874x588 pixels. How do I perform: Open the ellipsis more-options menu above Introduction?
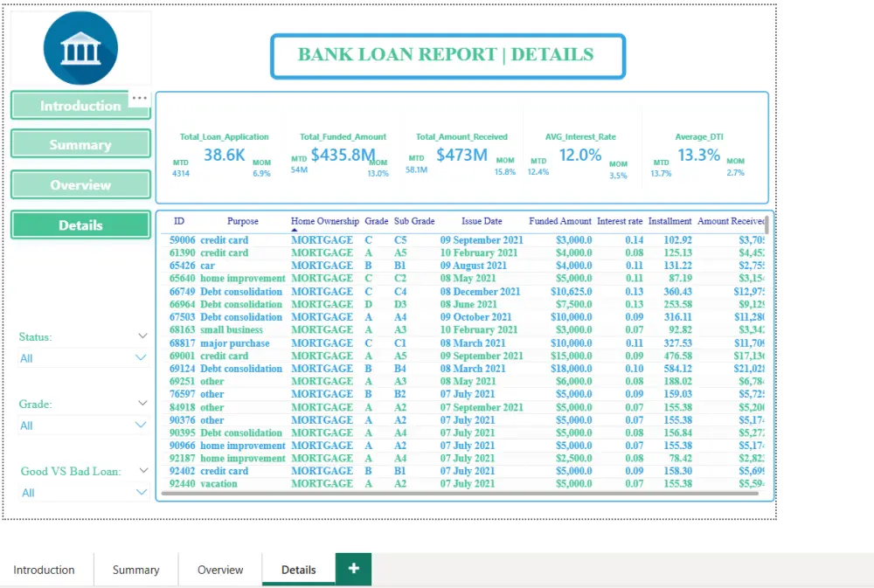pos(139,98)
